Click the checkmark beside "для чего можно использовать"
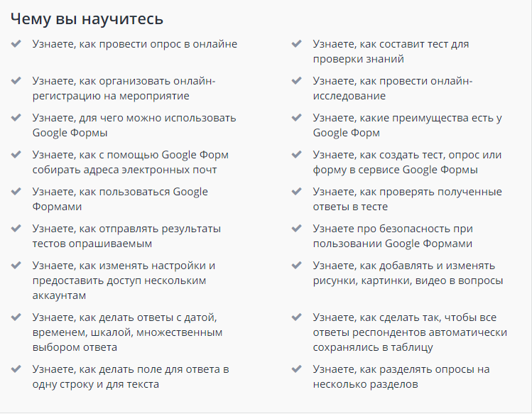This screenshot has width=532, height=414. coord(16,118)
